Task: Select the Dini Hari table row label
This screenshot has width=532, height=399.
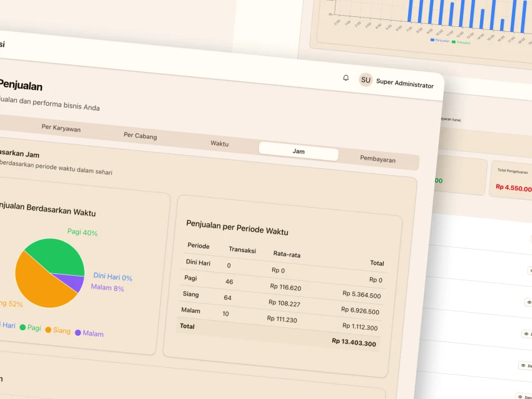Action: 198,263
